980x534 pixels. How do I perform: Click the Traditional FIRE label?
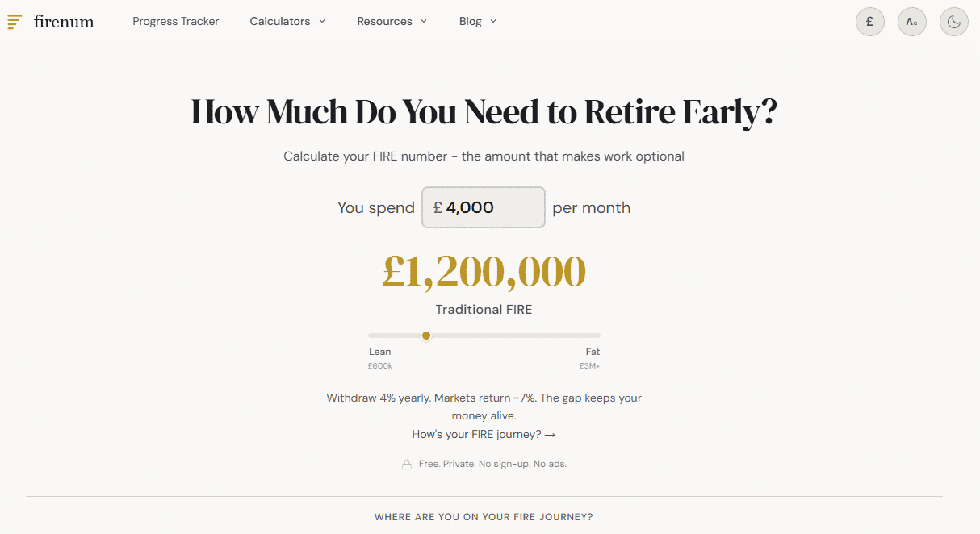point(484,310)
